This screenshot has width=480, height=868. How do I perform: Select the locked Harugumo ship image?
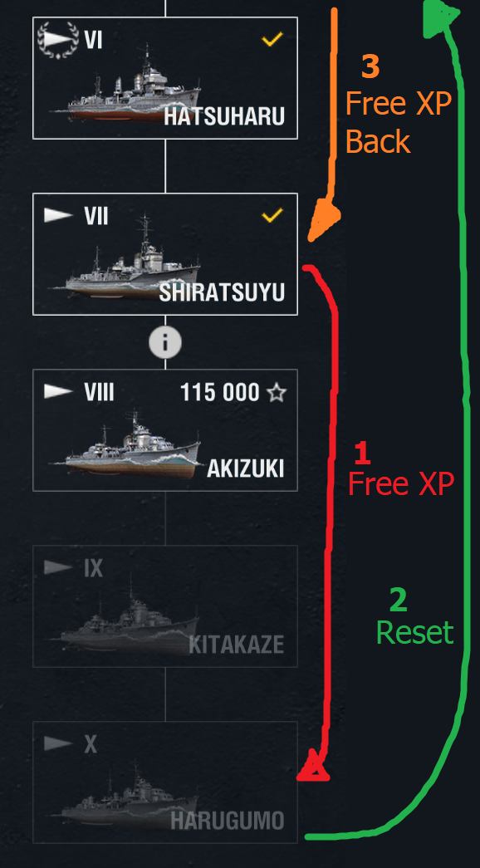pos(125,796)
